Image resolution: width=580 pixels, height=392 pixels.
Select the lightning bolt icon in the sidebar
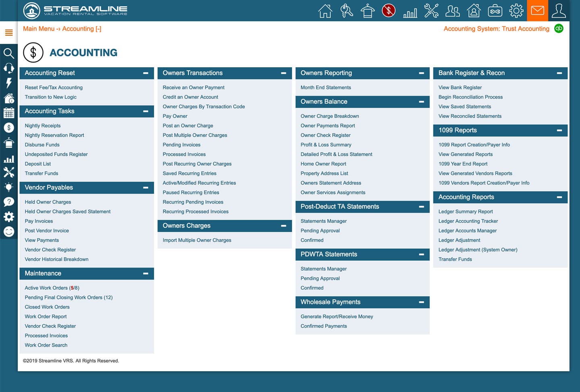[8, 83]
